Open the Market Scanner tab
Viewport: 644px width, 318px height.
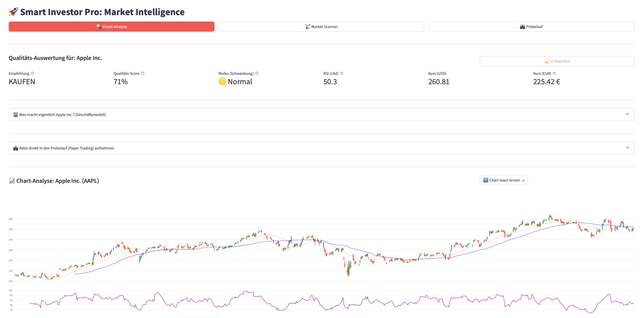[321, 26]
